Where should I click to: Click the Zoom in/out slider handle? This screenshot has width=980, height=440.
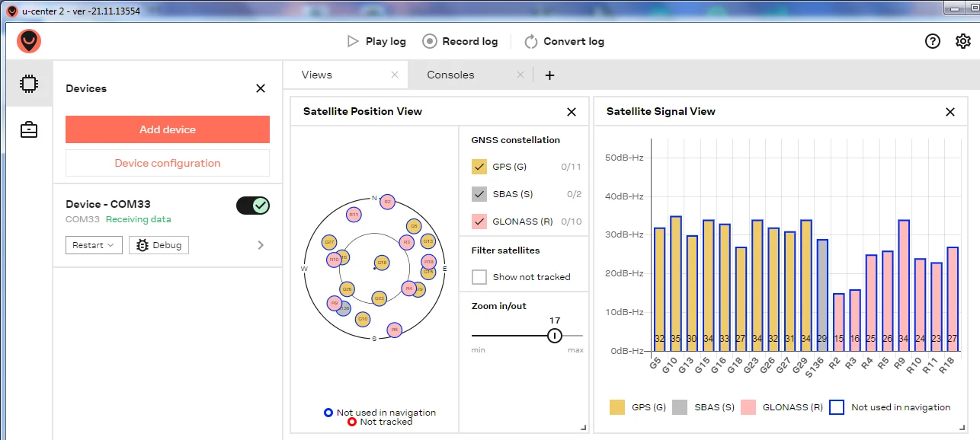[x=555, y=336]
